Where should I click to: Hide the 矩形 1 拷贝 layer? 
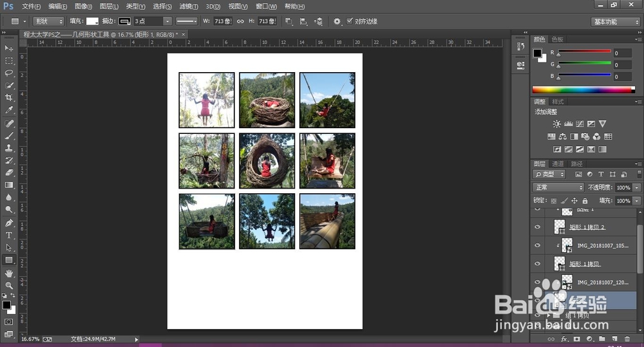coord(537,264)
